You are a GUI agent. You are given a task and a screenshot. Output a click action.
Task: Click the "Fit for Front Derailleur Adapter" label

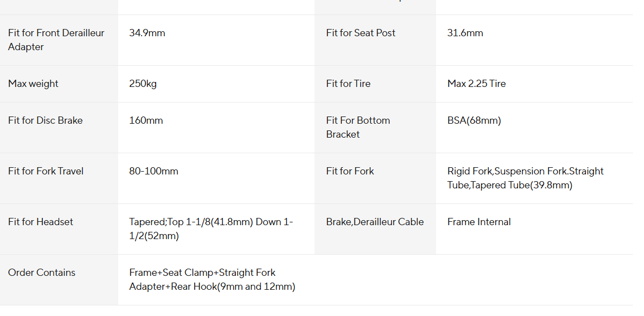click(56, 40)
